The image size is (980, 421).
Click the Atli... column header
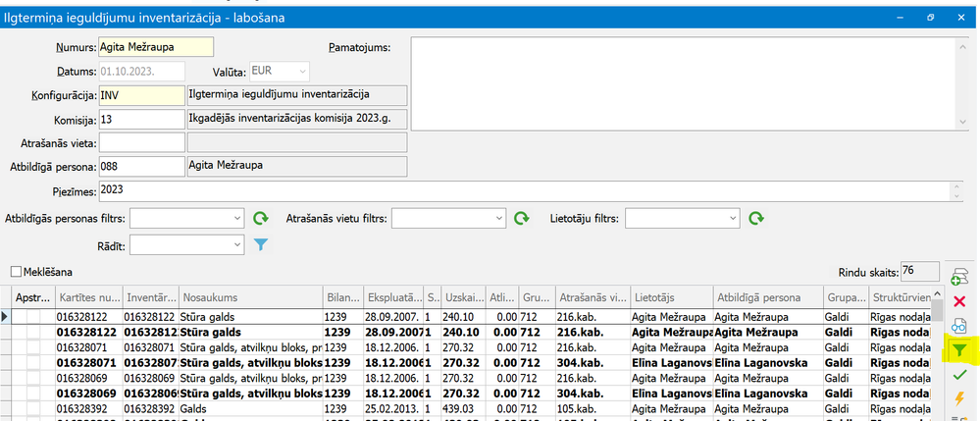pos(502,297)
